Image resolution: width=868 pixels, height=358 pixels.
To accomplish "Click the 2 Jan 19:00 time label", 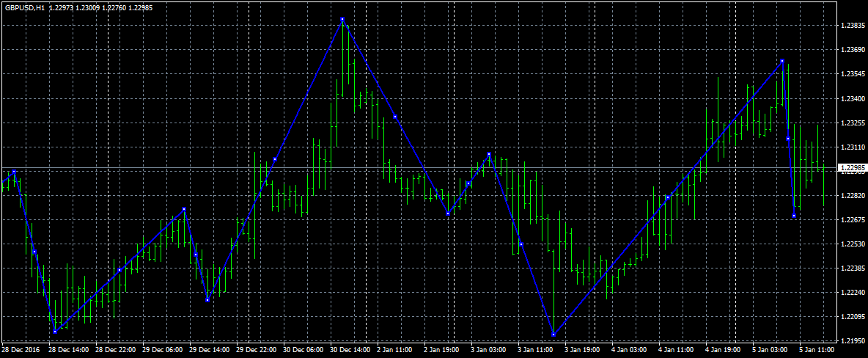I will click(x=443, y=350).
